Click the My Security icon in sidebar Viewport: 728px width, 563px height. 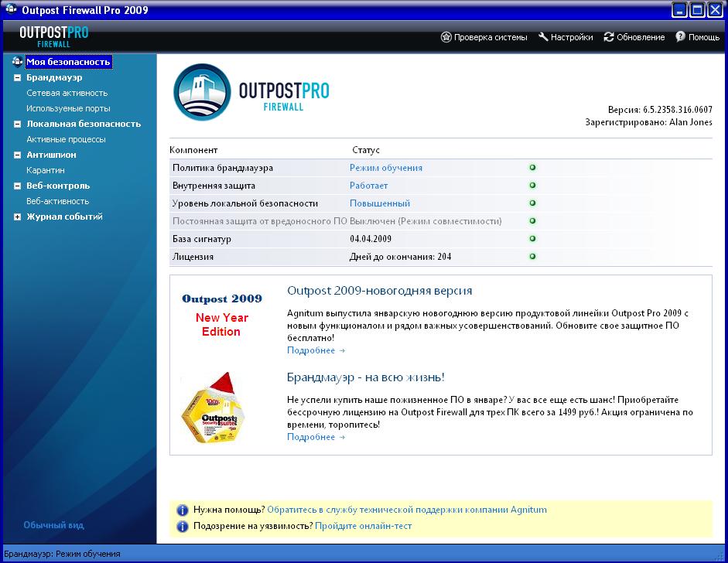click(18, 61)
